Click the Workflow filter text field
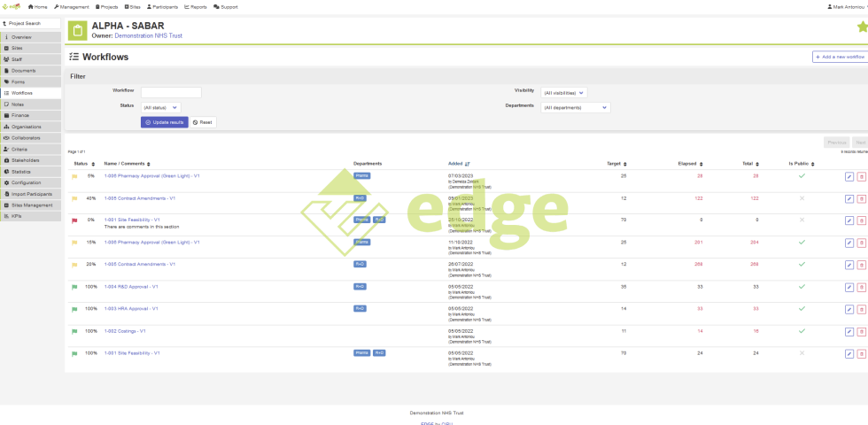Screen dimensions: 868x425 coord(171,92)
